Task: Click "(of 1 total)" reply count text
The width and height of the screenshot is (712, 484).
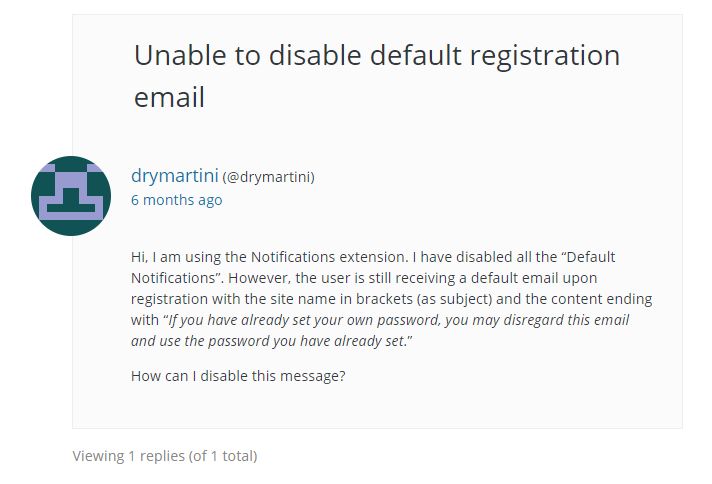Action: click(223, 456)
